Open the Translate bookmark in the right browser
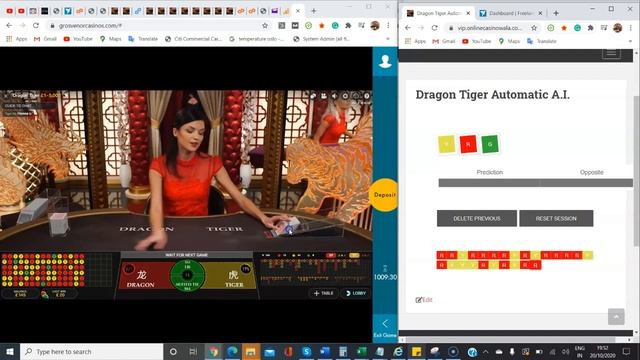The width and height of the screenshot is (640, 360). click(x=542, y=41)
